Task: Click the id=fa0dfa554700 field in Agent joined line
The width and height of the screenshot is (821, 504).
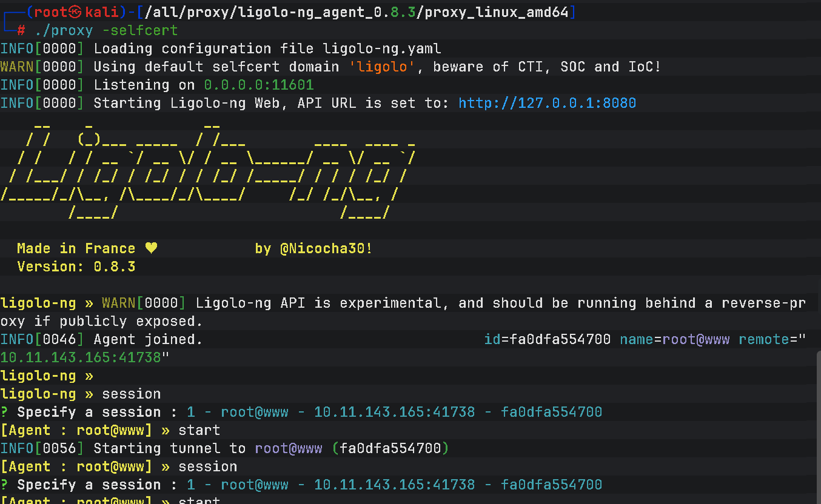Action: [x=547, y=339]
